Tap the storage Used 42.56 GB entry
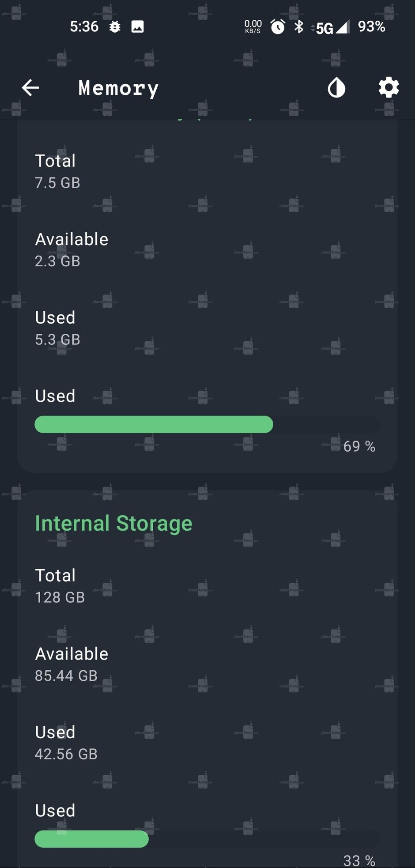415x868 pixels. (66, 743)
